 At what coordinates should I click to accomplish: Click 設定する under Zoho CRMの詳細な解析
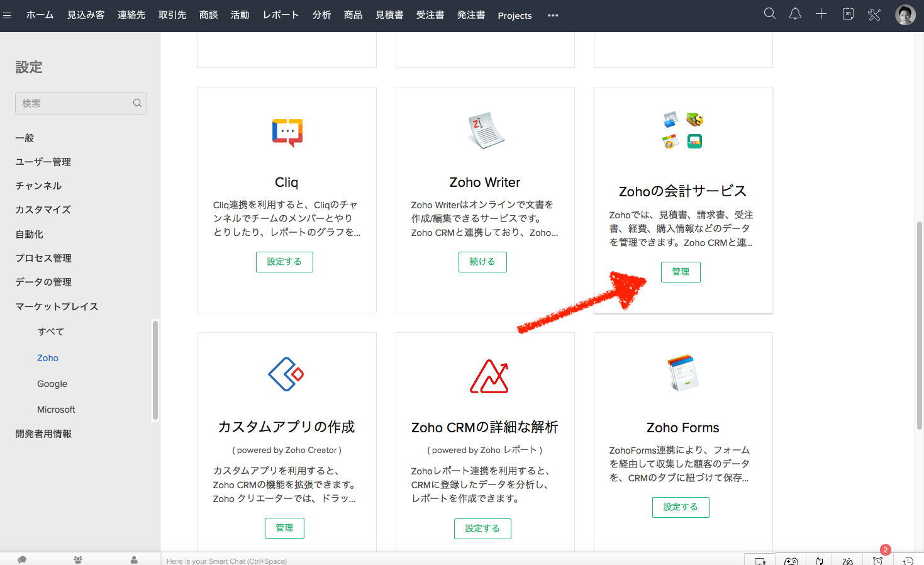tap(482, 529)
